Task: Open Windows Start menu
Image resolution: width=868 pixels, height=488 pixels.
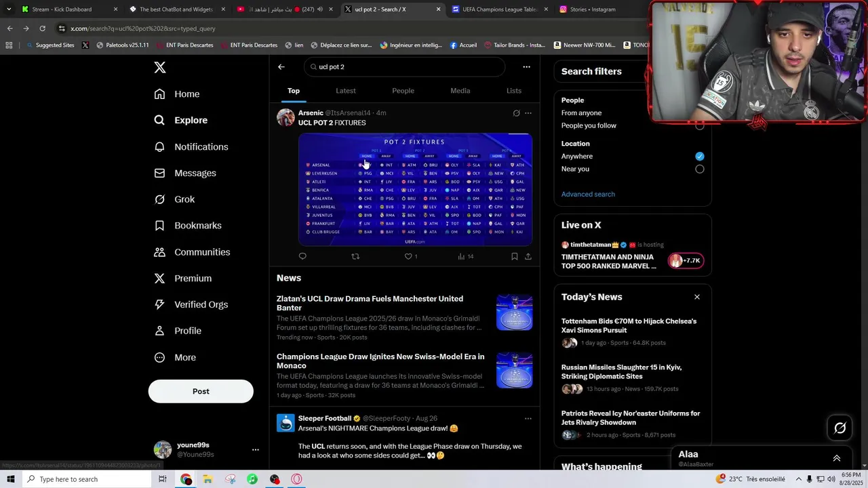Action: pos(10,479)
